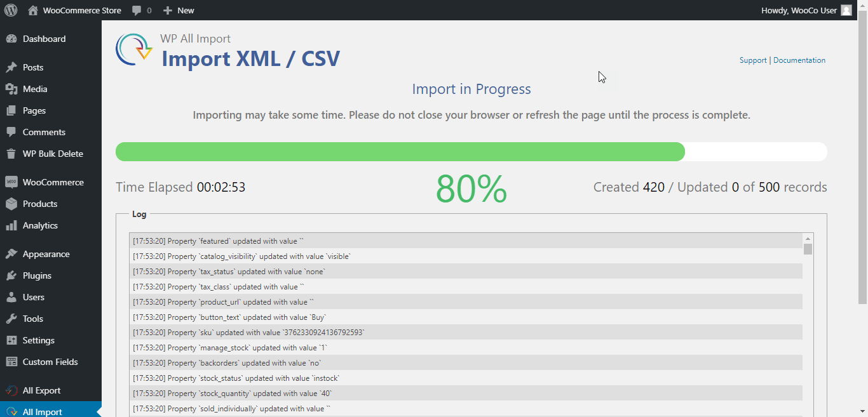Click log line for `button_text` Buy
The width and height of the screenshot is (868, 417).
(466, 317)
